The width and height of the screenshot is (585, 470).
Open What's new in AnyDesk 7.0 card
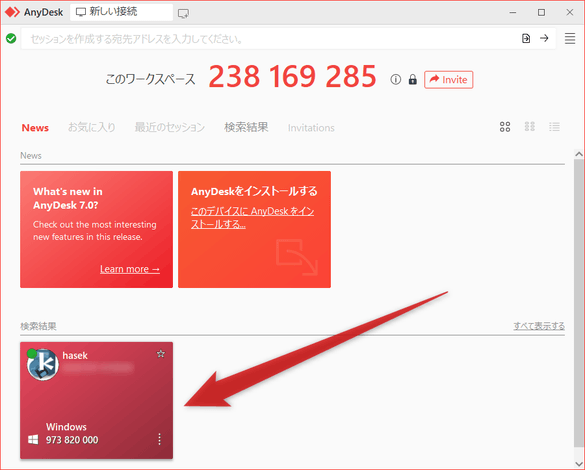coord(96,229)
